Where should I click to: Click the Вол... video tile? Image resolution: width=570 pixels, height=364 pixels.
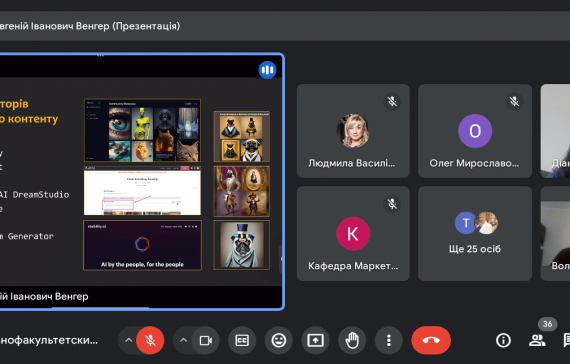point(555,233)
